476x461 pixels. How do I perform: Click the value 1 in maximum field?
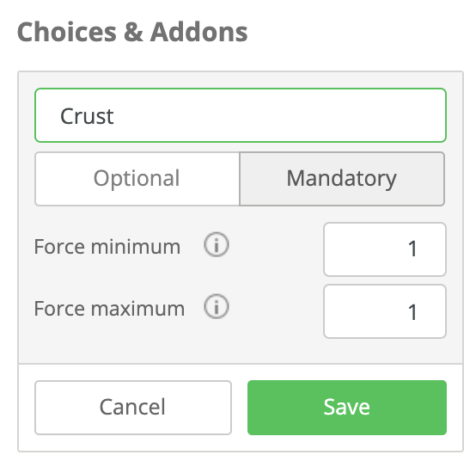tap(412, 312)
